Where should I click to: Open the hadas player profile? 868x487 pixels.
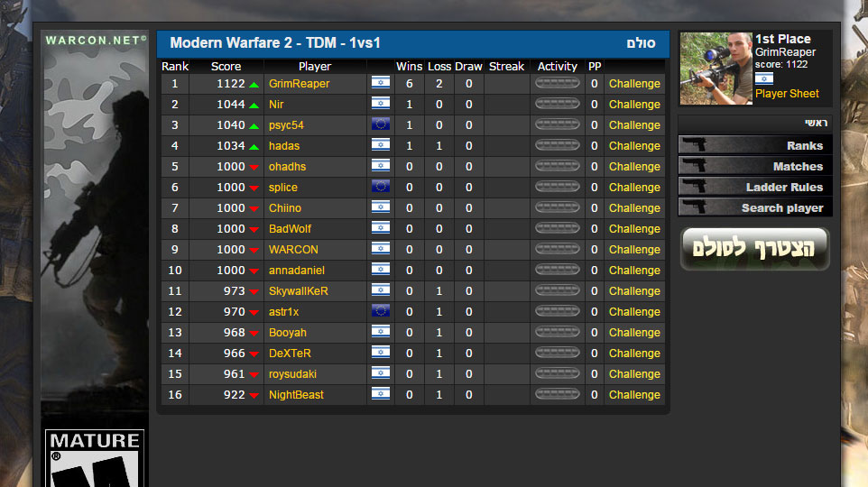(284, 145)
